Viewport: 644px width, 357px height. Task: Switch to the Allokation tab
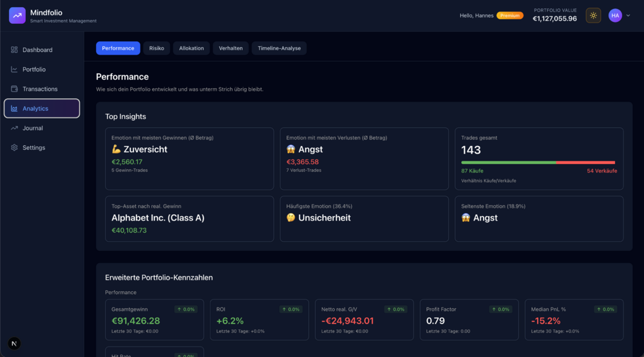191,48
